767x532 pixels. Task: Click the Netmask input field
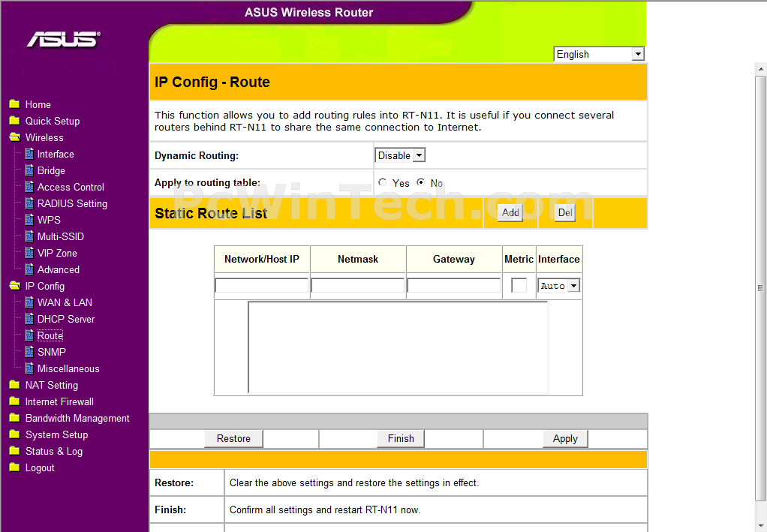coord(357,286)
